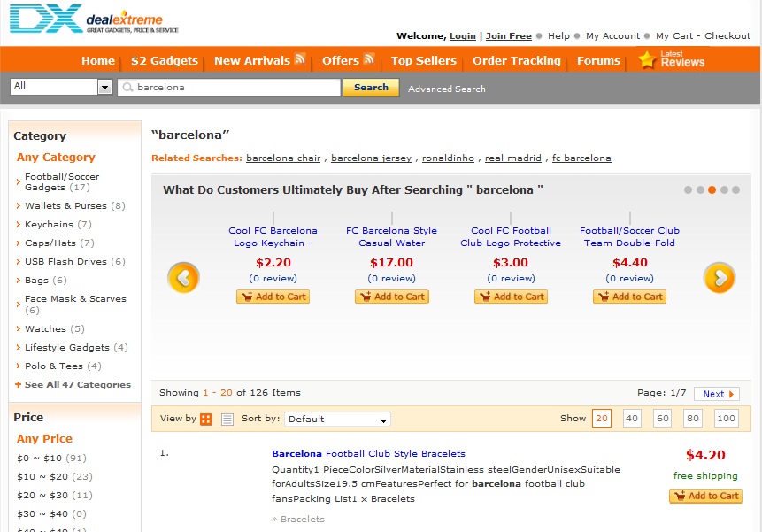This screenshot has height=532, width=762.
Task: Open the barcelona jersey related search link
Action: 372,158
